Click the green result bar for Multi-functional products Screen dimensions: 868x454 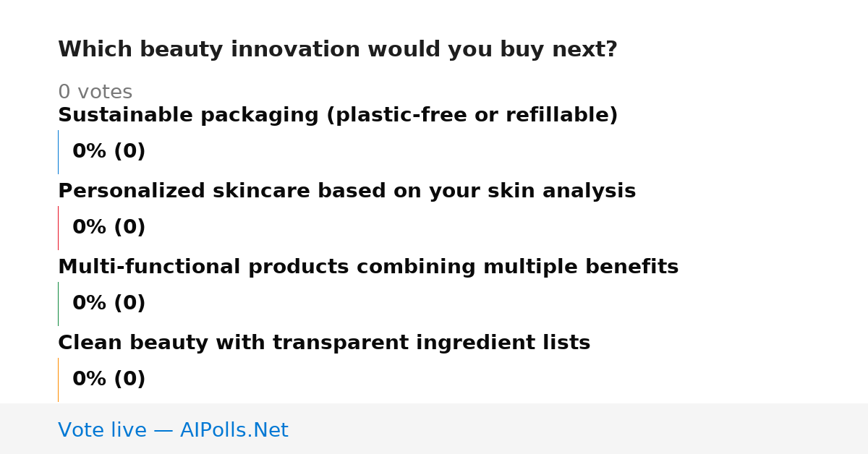[x=59, y=304]
